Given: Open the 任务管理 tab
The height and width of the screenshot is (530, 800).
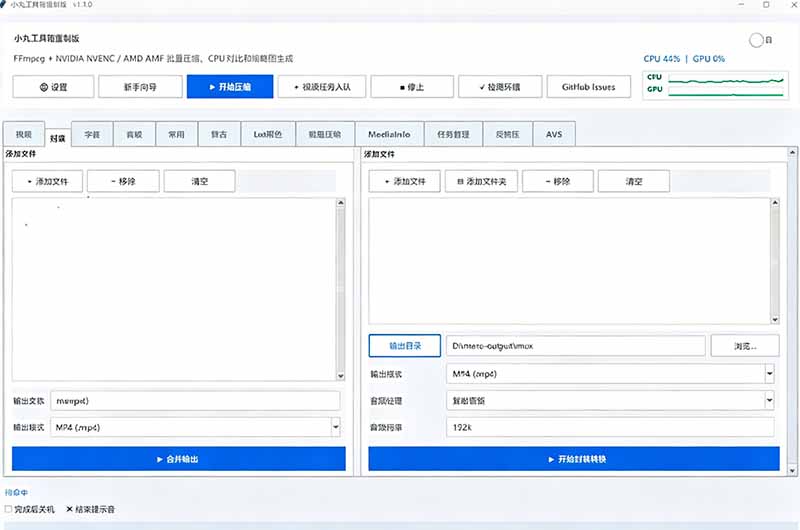Looking at the screenshot, I should pos(453,134).
